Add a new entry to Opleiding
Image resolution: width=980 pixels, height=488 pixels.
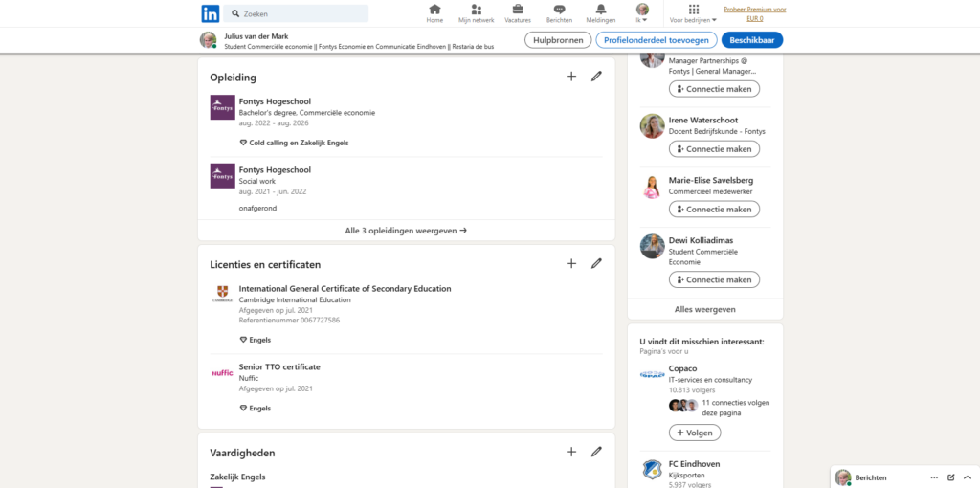pyautogui.click(x=571, y=77)
